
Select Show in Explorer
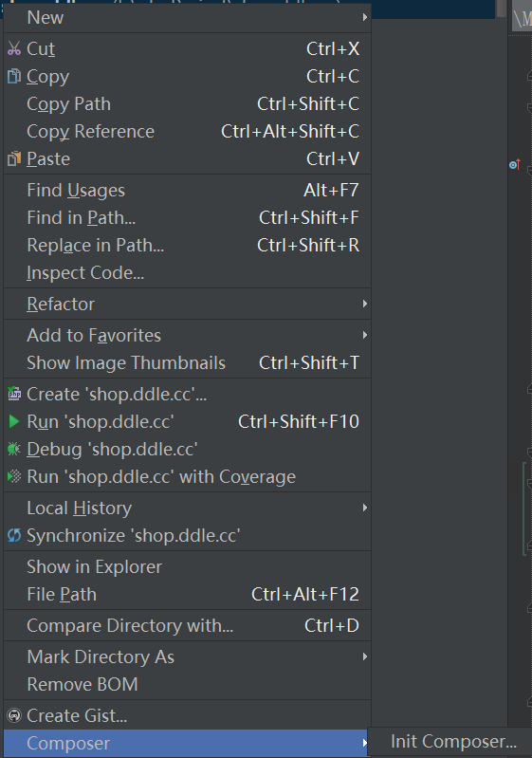pyautogui.click(x=188, y=566)
